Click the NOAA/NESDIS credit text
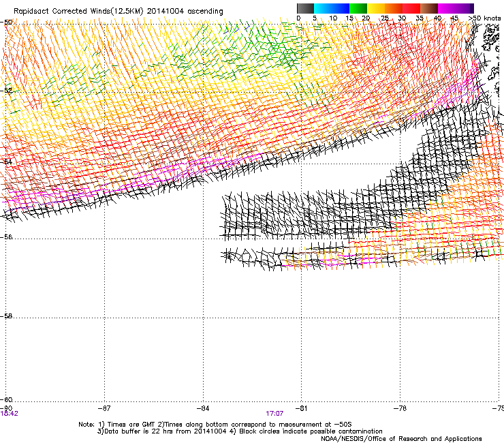 tap(401, 439)
